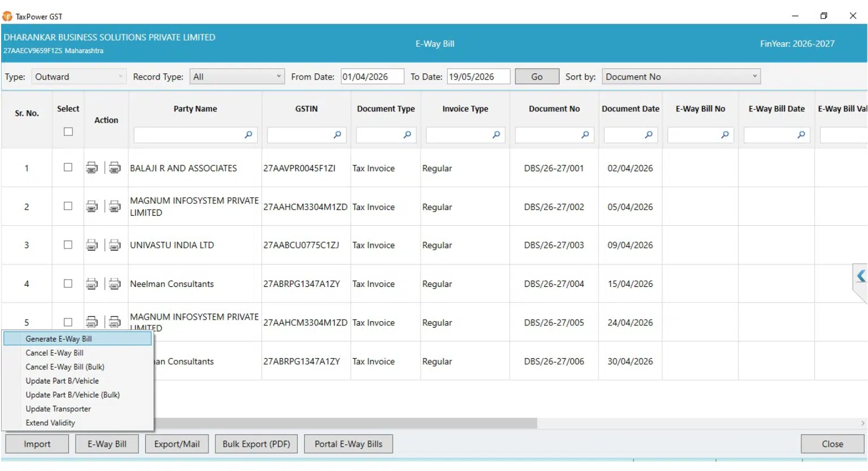This screenshot has height=471, width=868.
Task: Click right printer icon for invoice DBS/26-27/004
Action: pyautogui.click(x=115, y=284)
